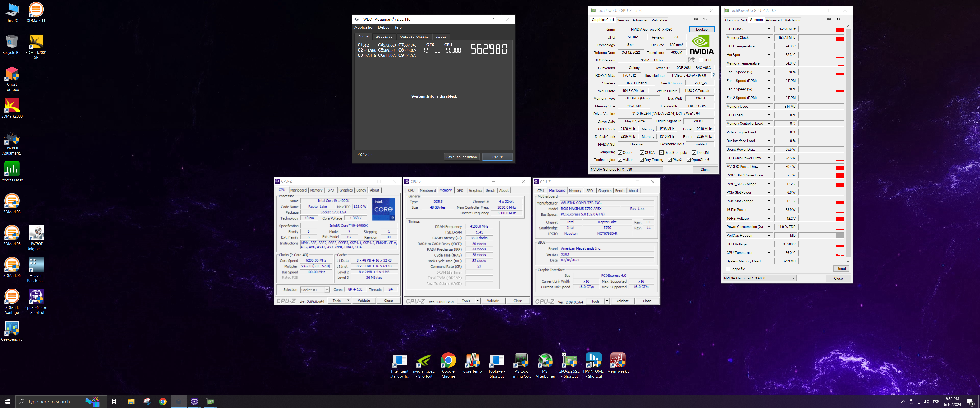This screenshot has width=980, height=408.
Task: Select the cpuz_x64.exe shortcut icon
Action: [x=36, y=302]
